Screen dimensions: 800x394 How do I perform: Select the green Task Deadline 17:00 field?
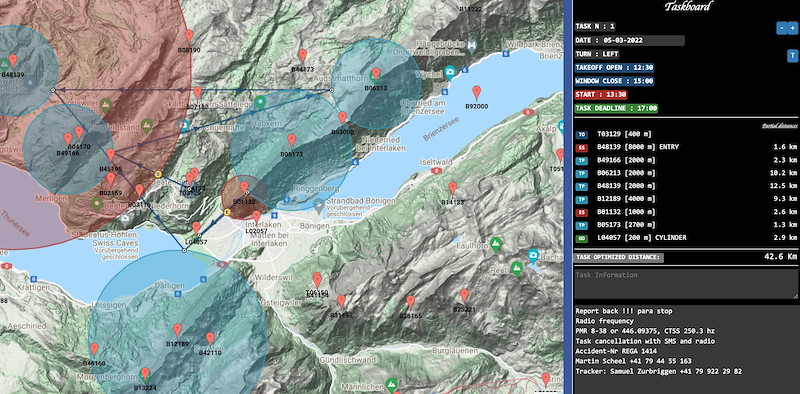[x=616, y=109]
